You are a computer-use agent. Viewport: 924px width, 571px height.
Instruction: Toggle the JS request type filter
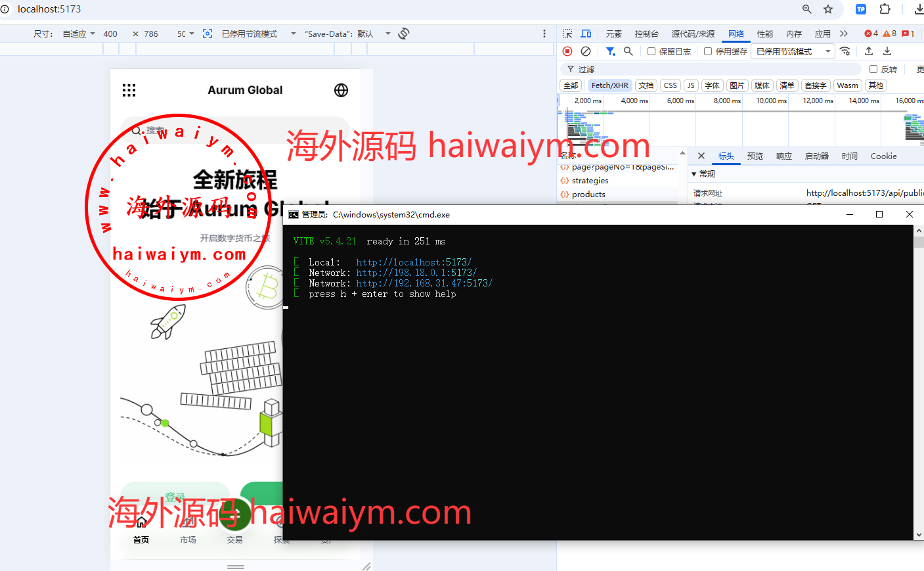pyautogui.click(x=691, y=85)
